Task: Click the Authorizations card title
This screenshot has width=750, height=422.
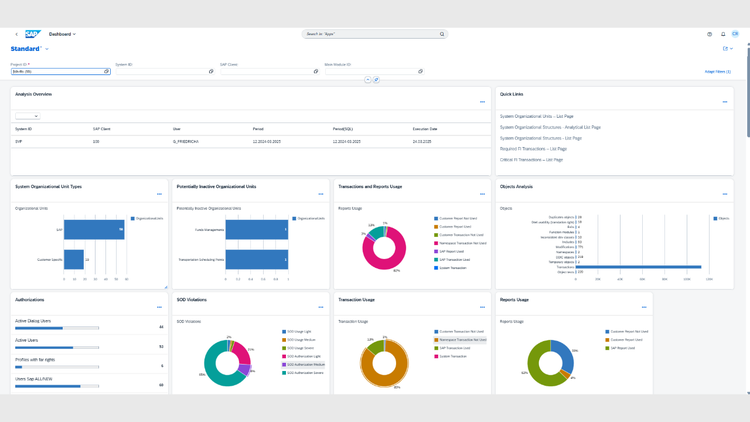Action: point(30,300)
